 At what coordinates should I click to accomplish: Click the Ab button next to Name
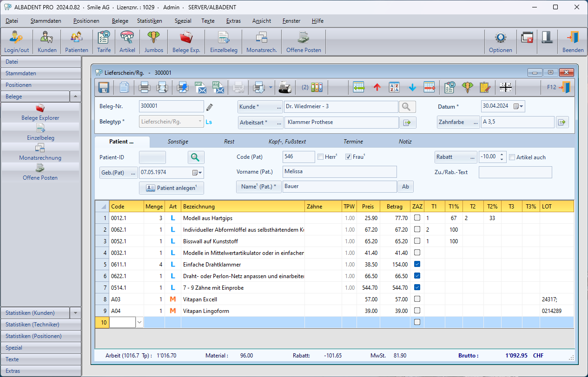pos(405,187)
